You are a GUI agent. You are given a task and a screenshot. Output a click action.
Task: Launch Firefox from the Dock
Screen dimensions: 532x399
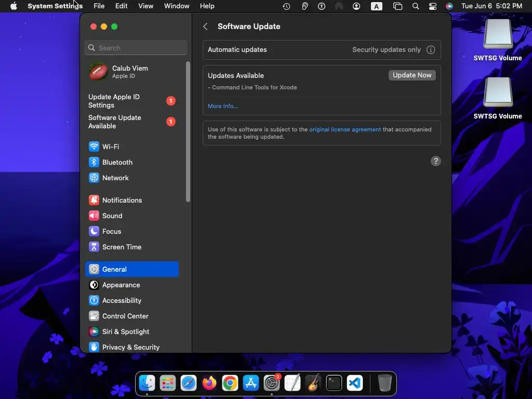pos(209,383)
